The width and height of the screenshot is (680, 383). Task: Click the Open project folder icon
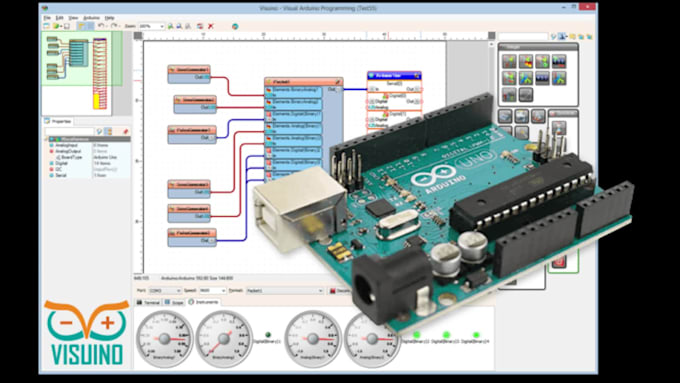pos(56,26)
